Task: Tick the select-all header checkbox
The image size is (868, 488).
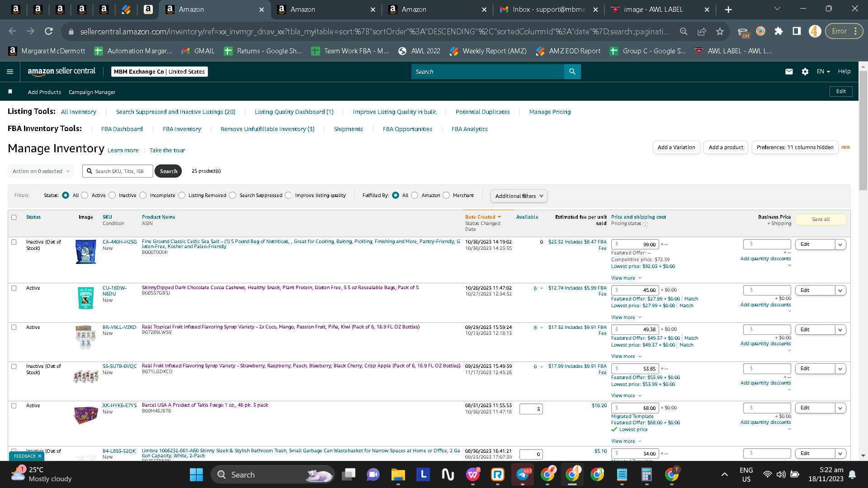Action: [14, 217]
